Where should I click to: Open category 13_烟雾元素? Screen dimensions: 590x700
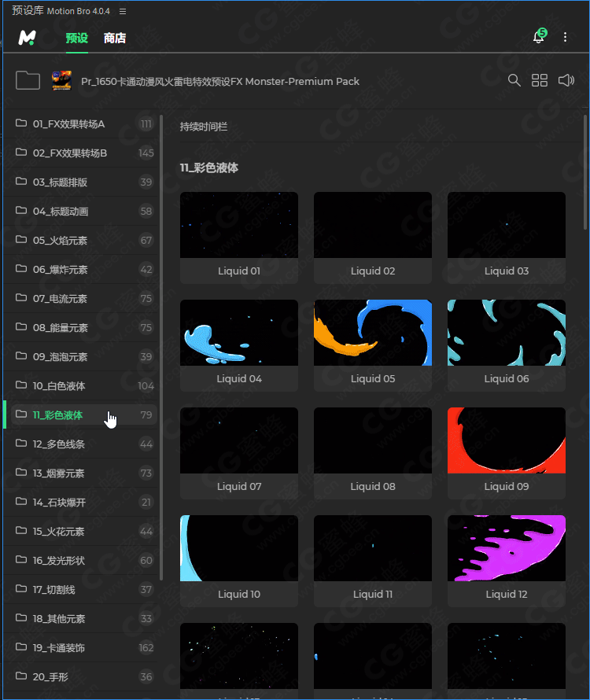pyautogui.click(x=81, y=473)
